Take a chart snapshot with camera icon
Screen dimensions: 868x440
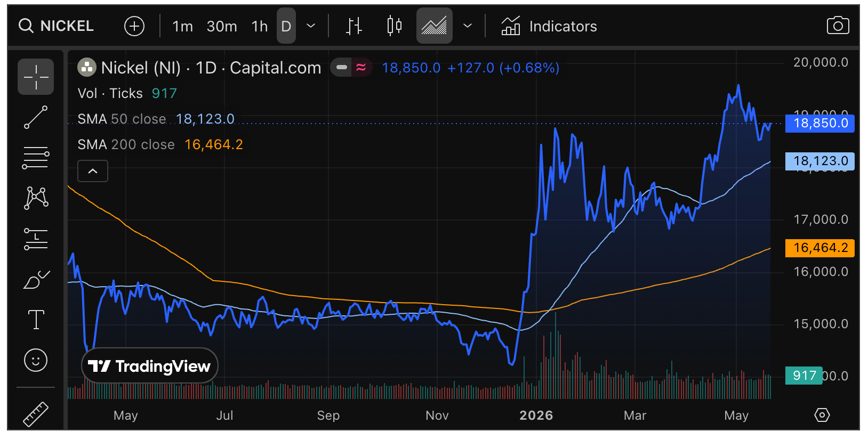click(838, 26)
